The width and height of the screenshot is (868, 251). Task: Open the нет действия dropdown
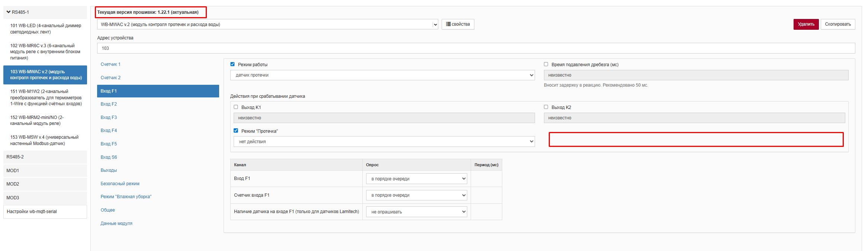tap(384, 142)
